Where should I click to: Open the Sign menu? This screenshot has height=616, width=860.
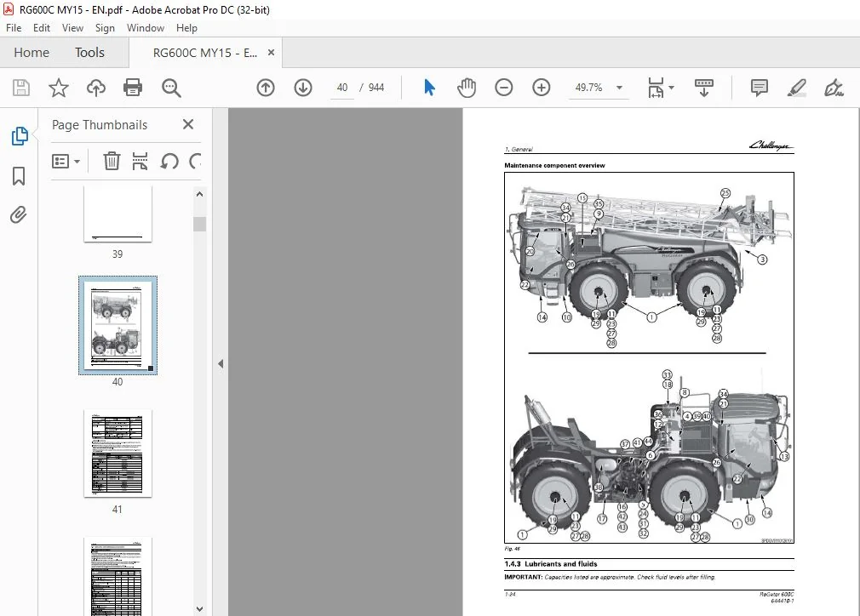pyautogui.click(x=105, y=28)
